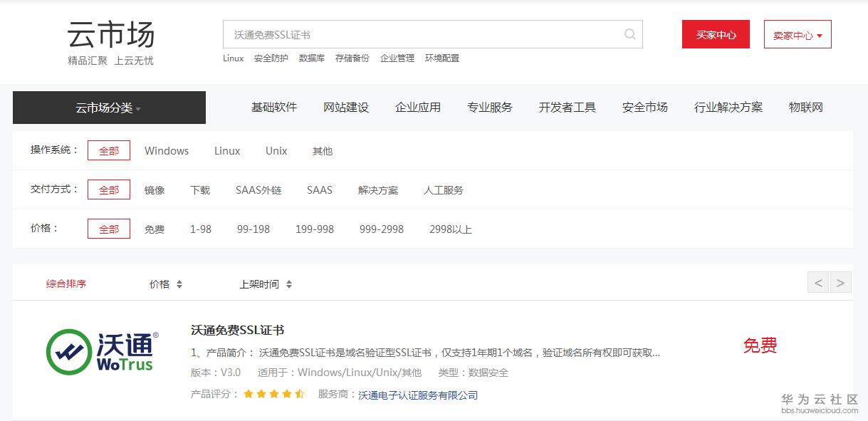
Task: Select the 2998以上 price range
Action: (x=450, y=229)
